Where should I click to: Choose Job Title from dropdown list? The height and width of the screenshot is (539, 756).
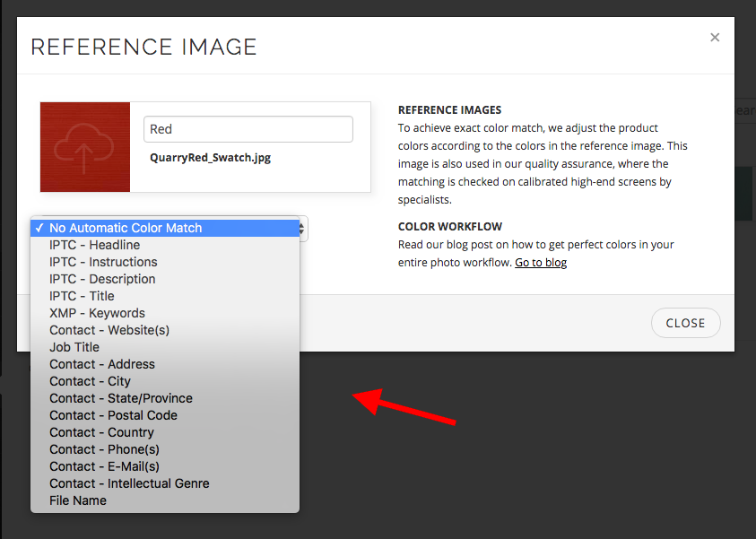(x=74, y=347)
